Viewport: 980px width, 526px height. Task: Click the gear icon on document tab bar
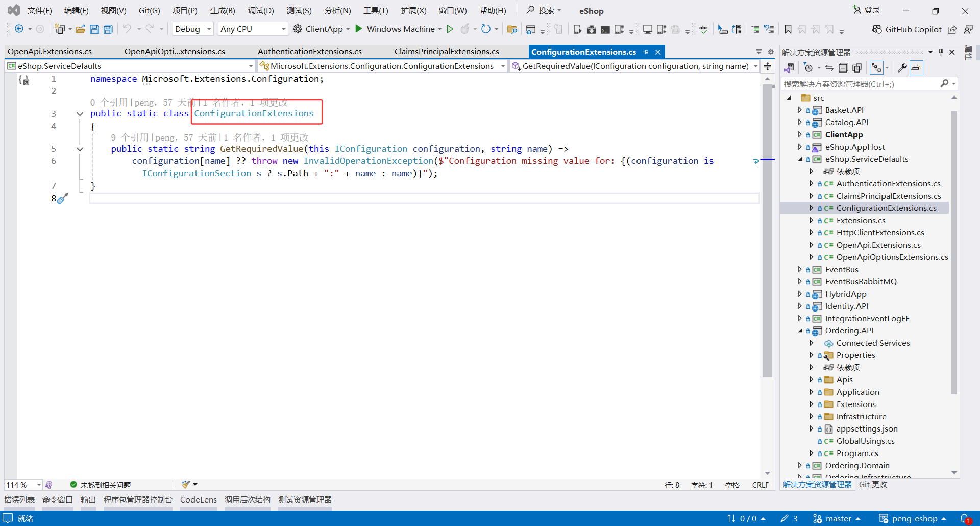coord(771,52)
